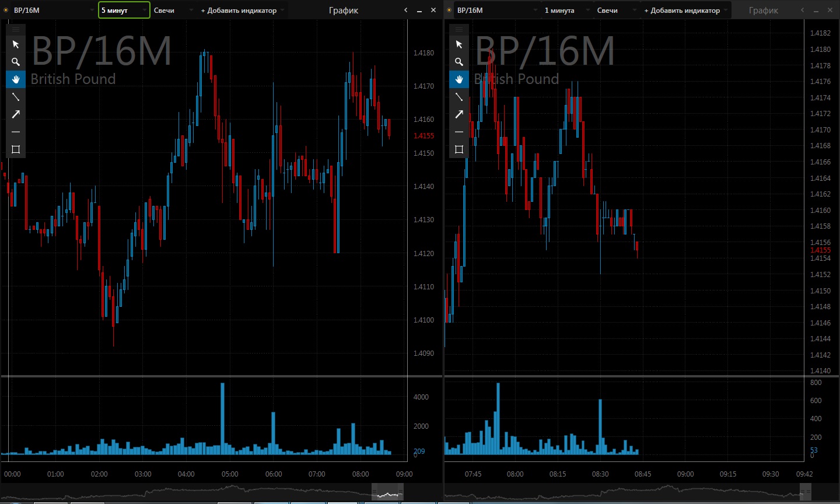Activate the hand pan tool in the left chart
The image size is (840, 504).
16,79
